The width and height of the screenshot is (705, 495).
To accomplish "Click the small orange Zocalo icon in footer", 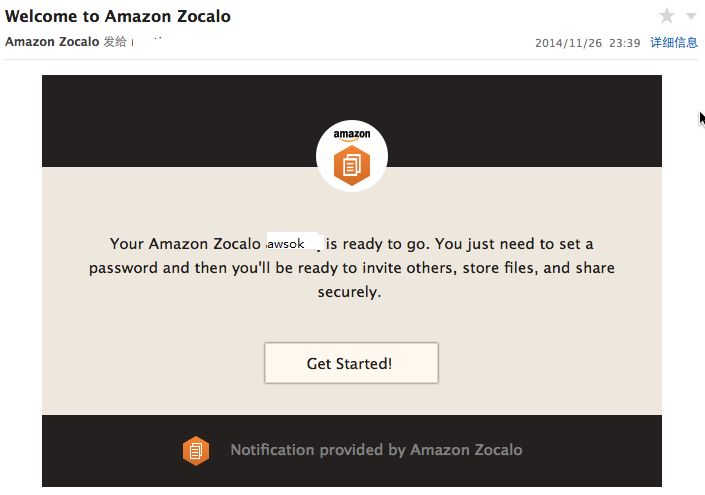I will [196, 450].
